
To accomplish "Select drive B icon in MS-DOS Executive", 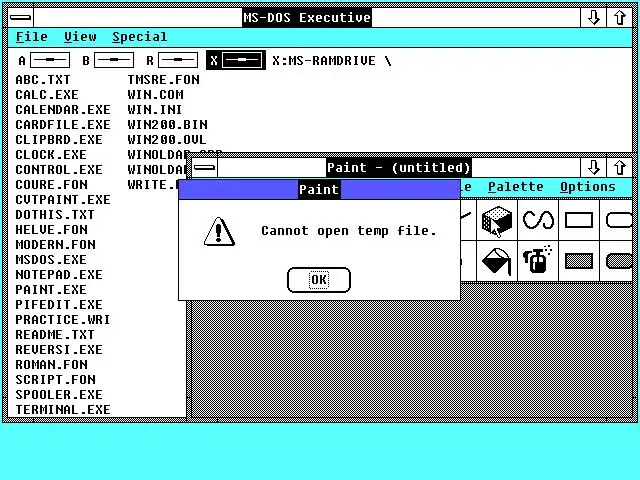I will [108, 60].
